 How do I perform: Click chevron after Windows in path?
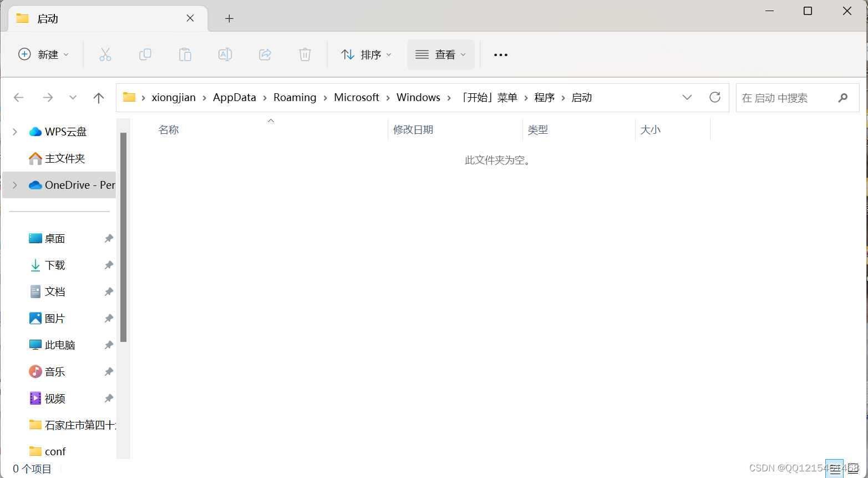pyautogui.click(x=449, y=98)
